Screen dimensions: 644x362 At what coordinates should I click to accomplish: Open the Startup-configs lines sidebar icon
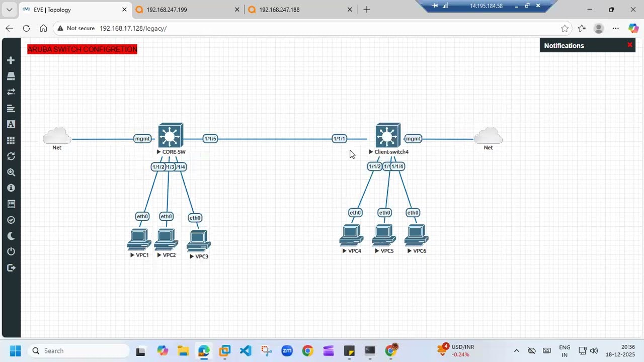tap(11, 108)
